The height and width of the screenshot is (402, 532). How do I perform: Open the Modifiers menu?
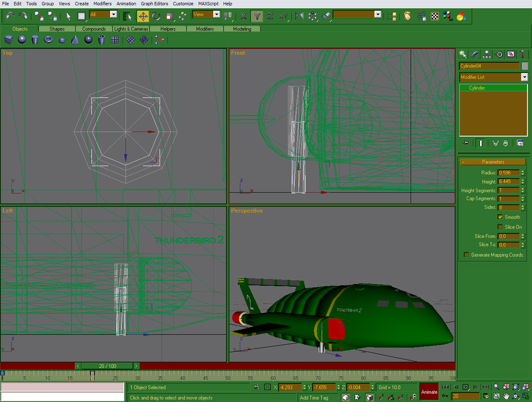point(102,4)
